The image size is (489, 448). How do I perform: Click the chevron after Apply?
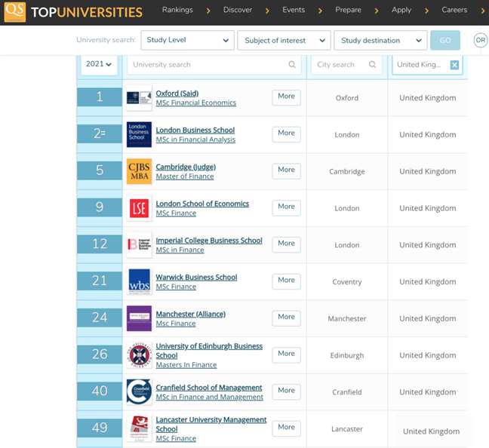point(426,11)
